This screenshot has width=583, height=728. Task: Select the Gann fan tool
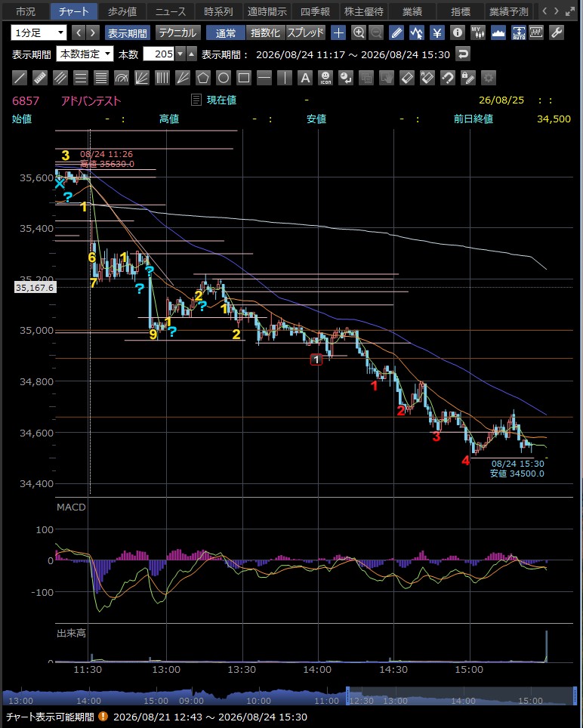click(x=183, y=78)
